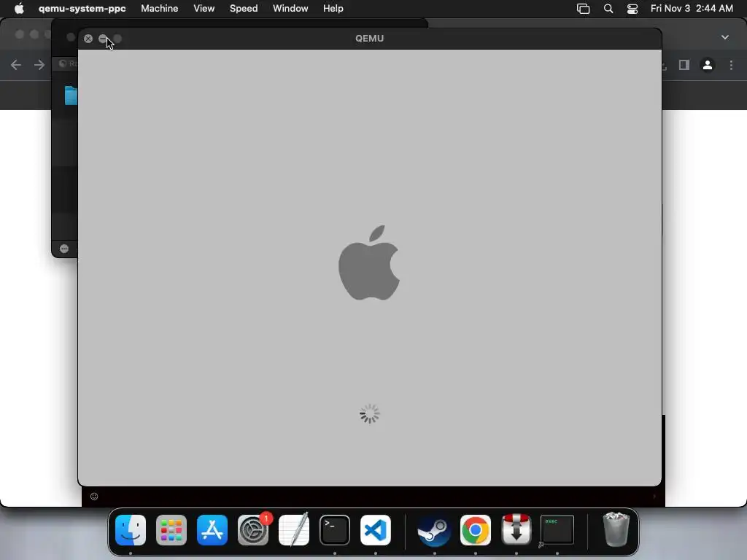This screenshot has width=747, height=560.
Task: Open App Store from the Dock
Action: pyautogui.click(x=212, y=530)
